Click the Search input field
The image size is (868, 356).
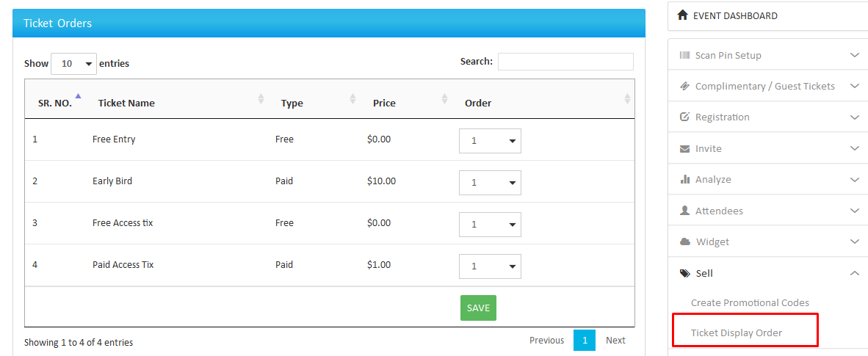(x=565, y=62)
